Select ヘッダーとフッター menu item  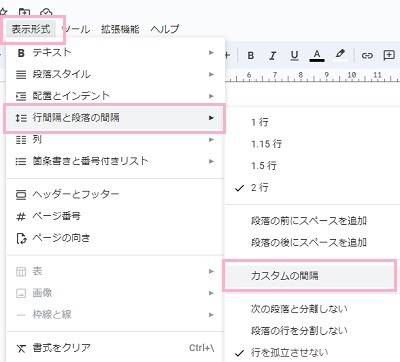click(x=114, y=194)
